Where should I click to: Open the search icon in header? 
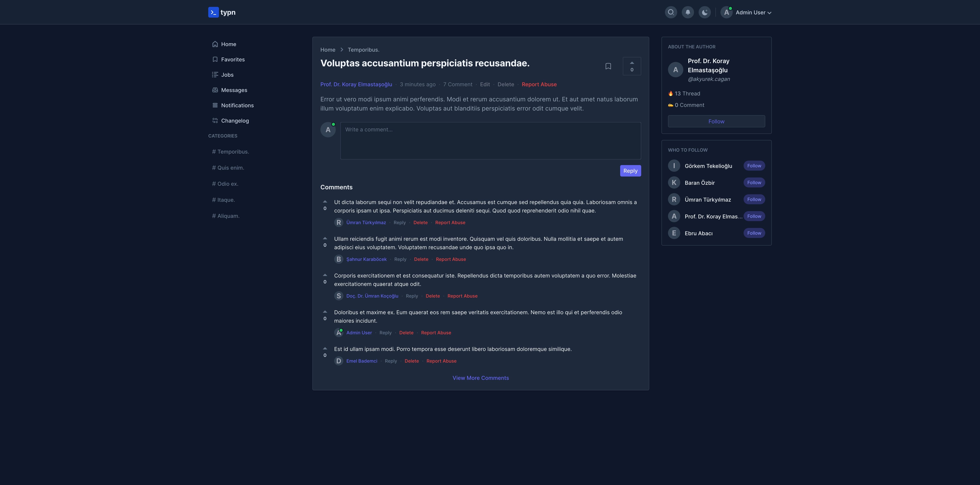pos(671,12)
